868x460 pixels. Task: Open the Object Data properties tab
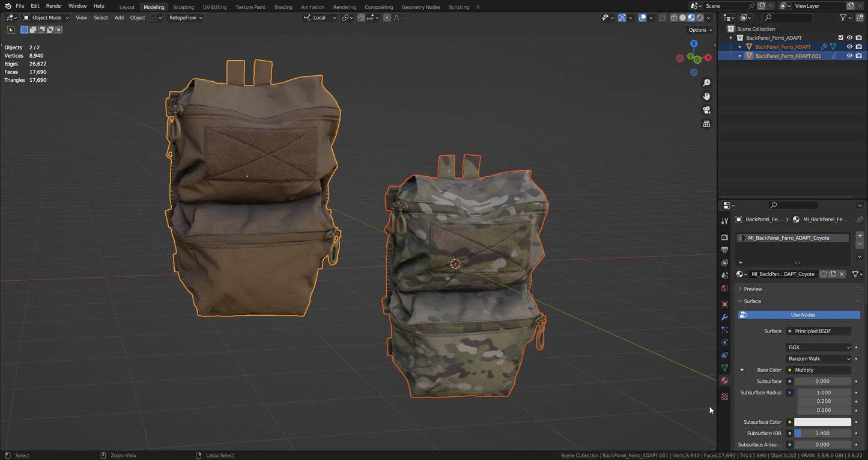(x=724, y=367)
